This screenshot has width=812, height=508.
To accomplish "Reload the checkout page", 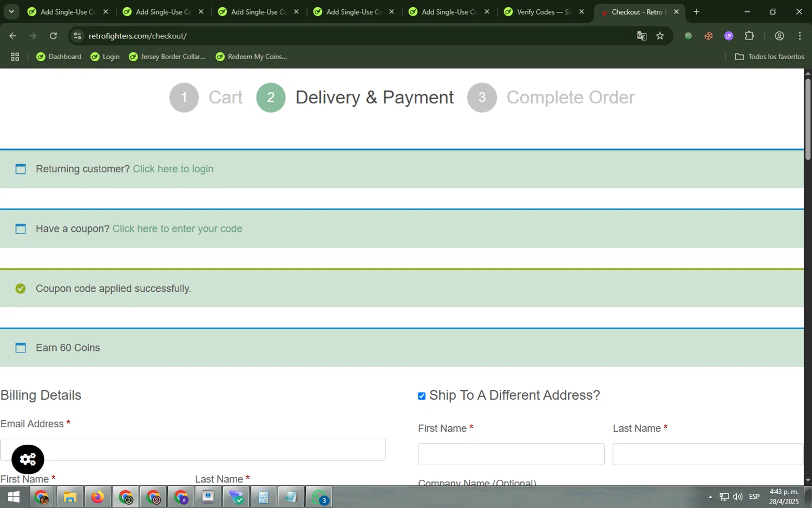I will click(53, 36).
